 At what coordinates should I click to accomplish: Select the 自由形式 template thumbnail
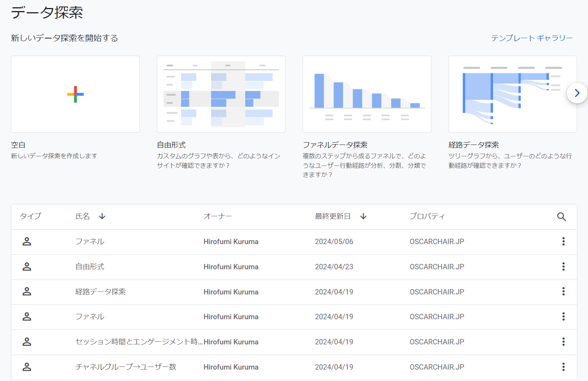coord(221,94)
